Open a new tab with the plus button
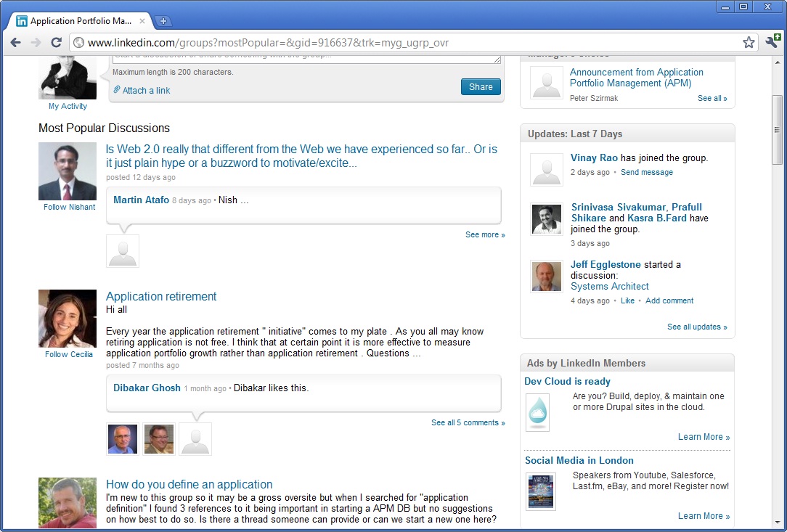The image size is (787, 532). pos(163,21)
